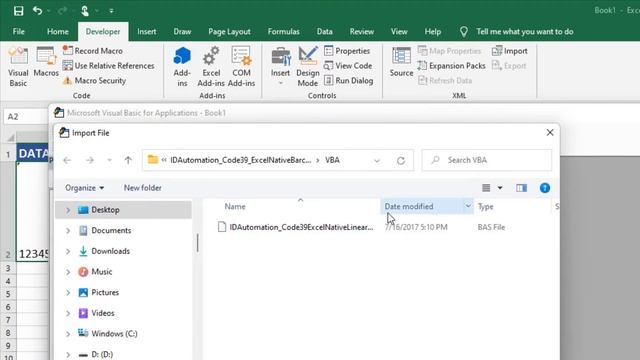Go to the Draw tab
The height and width of the screenshot is (360, 640).
[x=182, y=31]
